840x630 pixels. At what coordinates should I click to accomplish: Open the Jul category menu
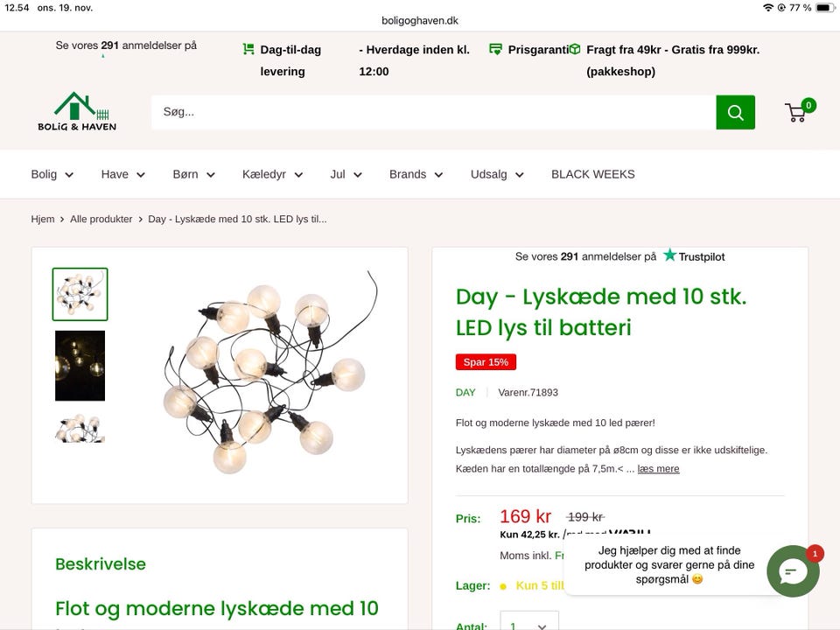(x=346, y=174)
